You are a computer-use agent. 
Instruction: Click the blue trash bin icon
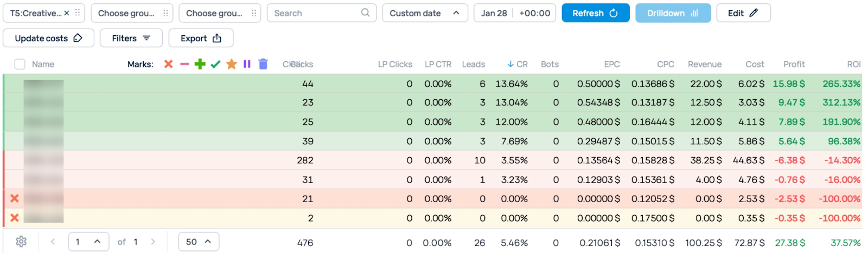(x=263, y=64)
